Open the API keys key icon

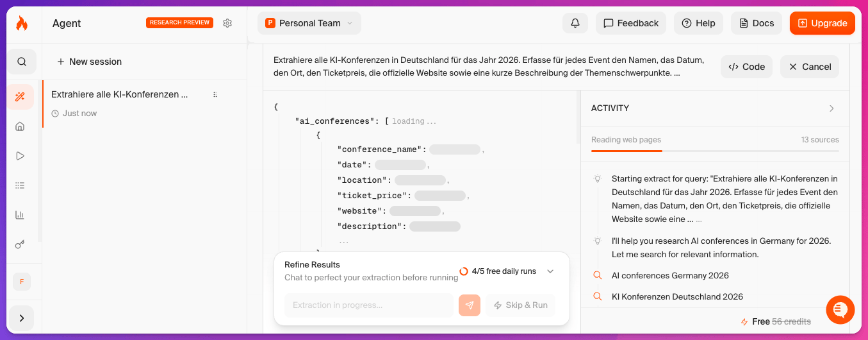tap(20, 244)
